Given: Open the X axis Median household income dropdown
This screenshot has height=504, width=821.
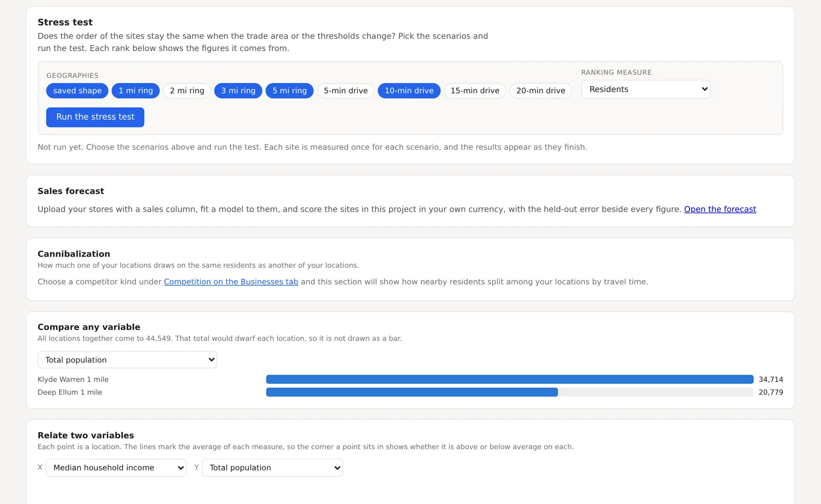Looking at the screenshot, I should pos(116,468).
